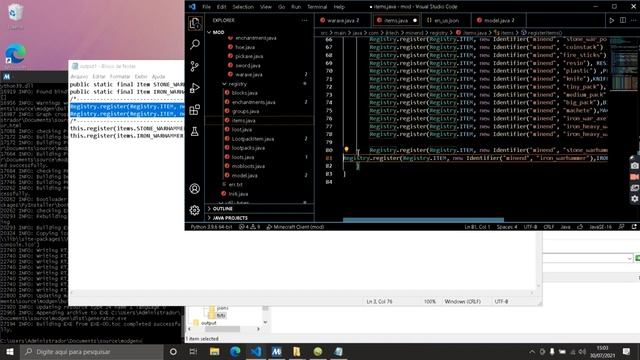This screenshot has height=360, width=640.
Task: Open the Accounts menu icon
Action: (x=195, y=189)
